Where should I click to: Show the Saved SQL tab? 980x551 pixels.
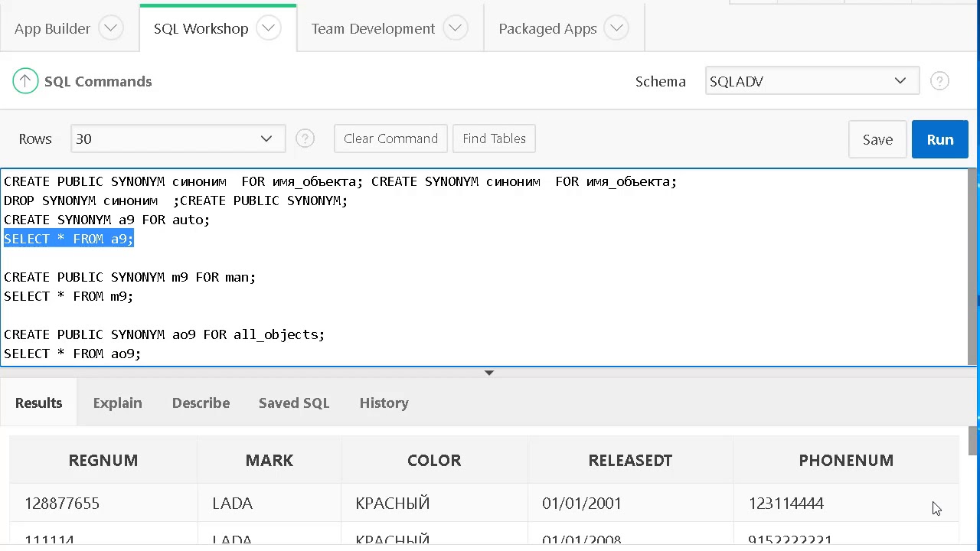click(x=294, y=403)
